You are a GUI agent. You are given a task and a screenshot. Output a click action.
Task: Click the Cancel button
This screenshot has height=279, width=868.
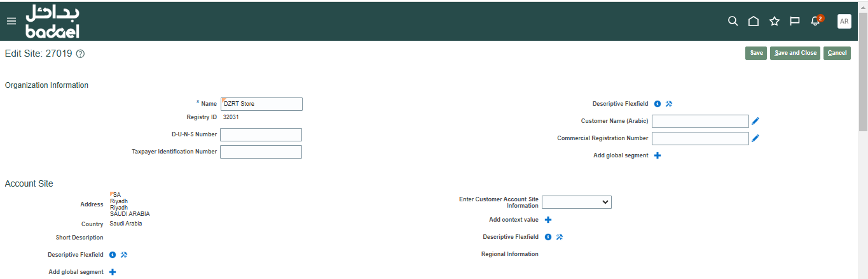(x=837, y=53)
